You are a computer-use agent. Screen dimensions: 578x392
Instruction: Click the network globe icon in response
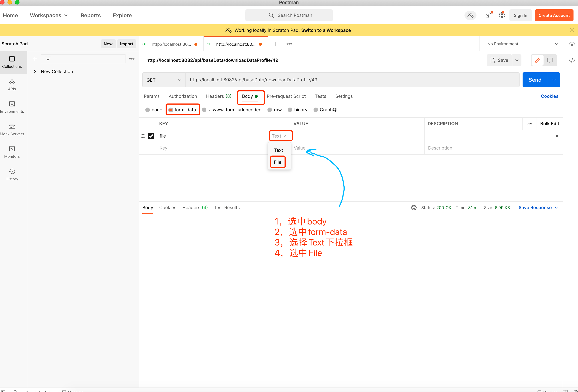pyautogui.click(x=414, y=208)
